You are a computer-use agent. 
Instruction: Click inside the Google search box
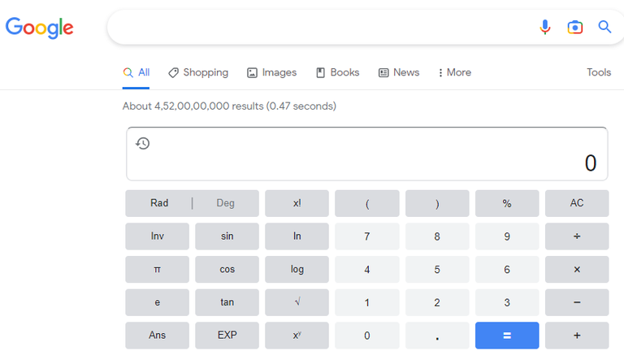(x=317, y=27)
